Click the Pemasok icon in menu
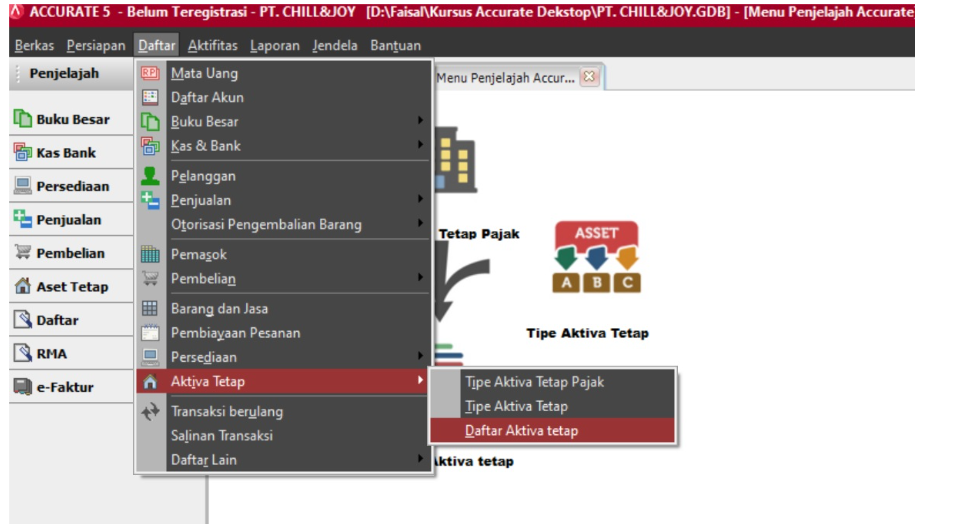The image size is (958, 524). [x=150, y=255]
